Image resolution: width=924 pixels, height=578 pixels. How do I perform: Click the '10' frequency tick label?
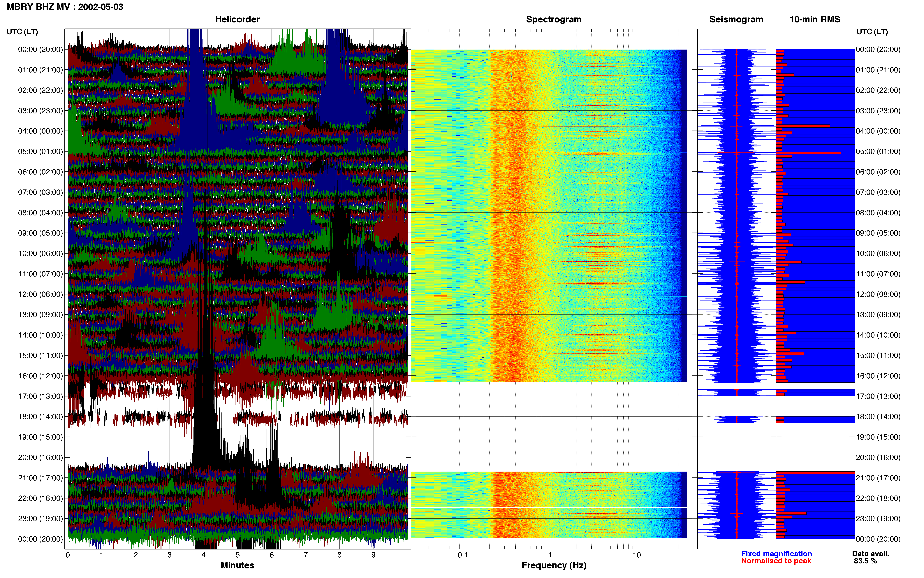click(x=637, y=555)
